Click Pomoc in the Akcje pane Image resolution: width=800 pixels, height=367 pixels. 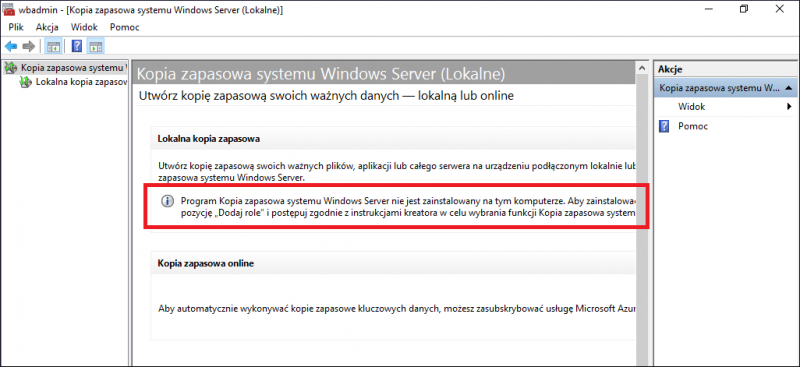[693, 126]
